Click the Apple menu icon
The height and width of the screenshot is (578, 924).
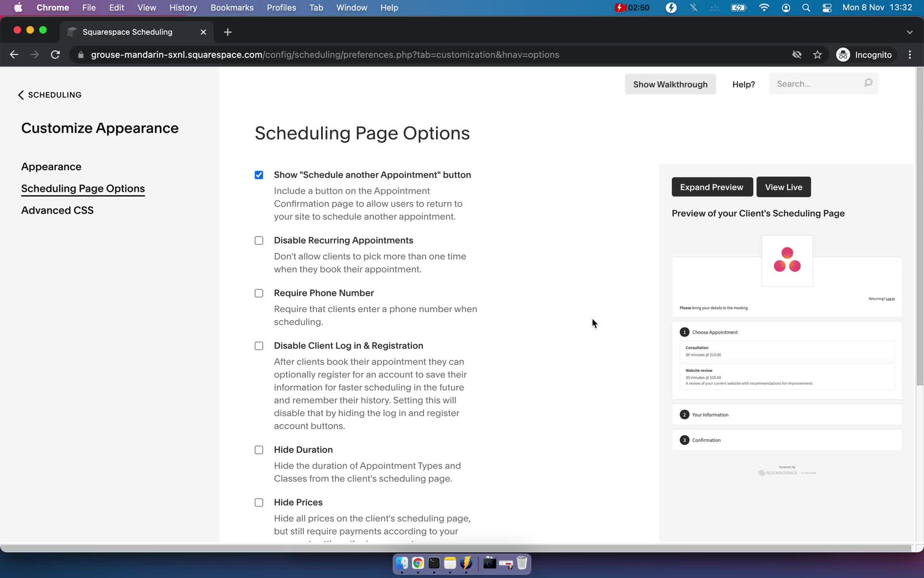click(x=18, y=8)
